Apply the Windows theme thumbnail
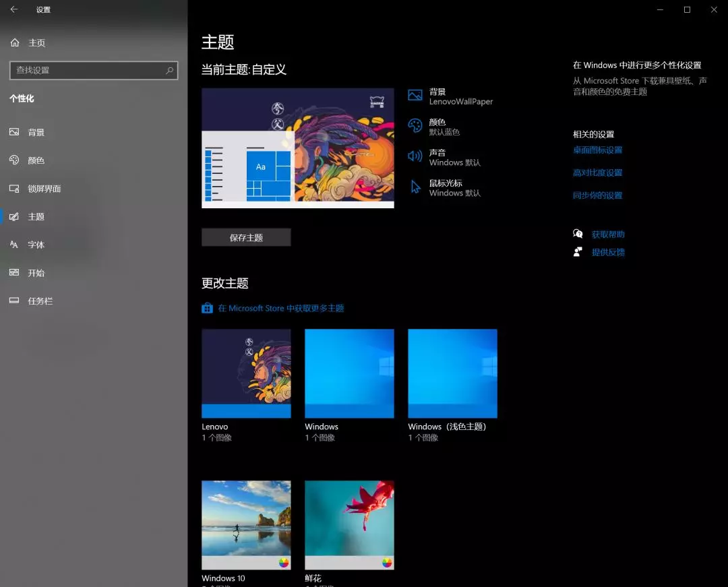 349,373
